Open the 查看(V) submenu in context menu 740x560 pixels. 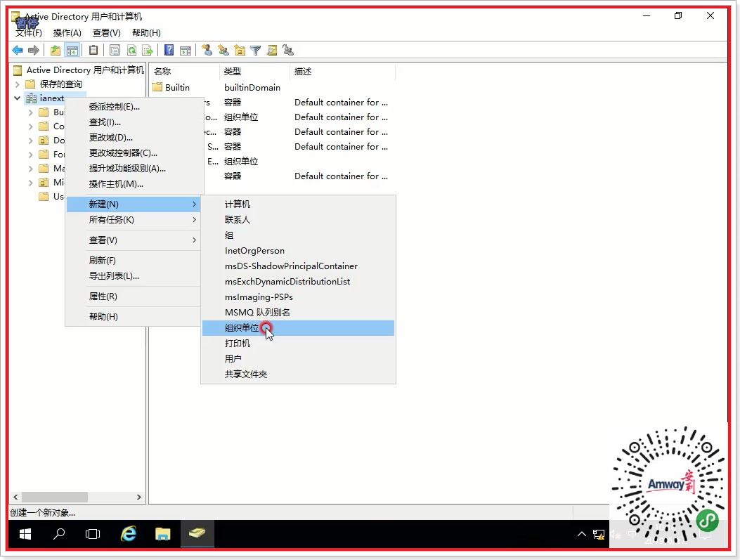tap(134, 240)
